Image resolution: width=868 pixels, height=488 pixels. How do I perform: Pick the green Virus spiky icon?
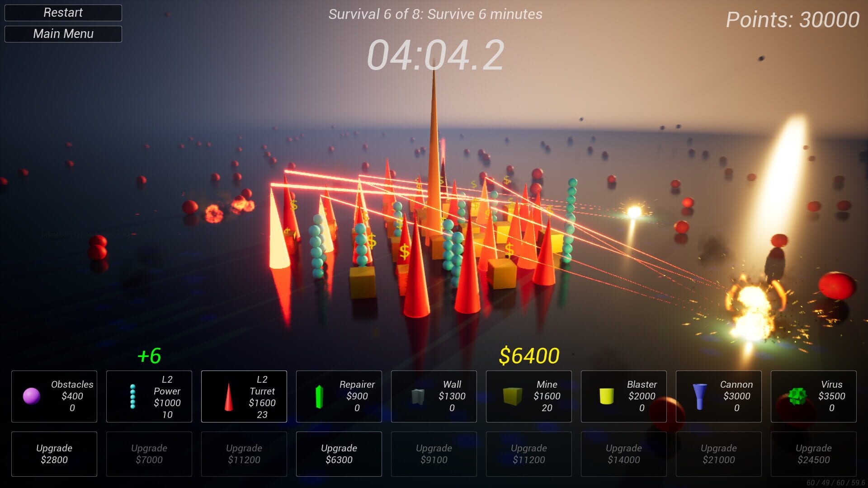coord(797,396)
